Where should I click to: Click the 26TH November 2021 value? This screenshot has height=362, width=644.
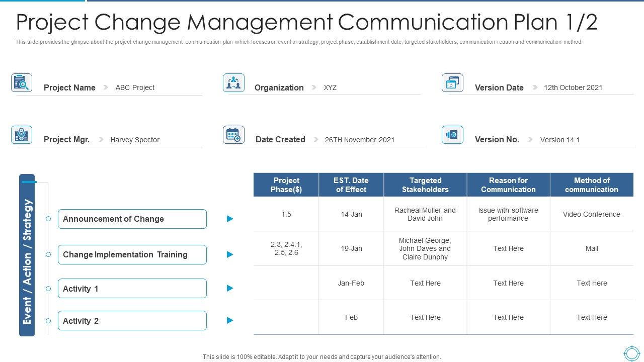click(x=360, y=140)
